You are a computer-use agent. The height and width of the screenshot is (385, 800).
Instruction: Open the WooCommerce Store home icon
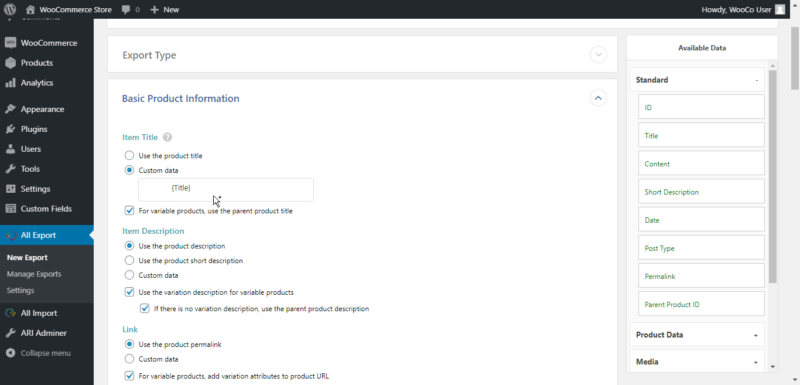tap(31, 9)
